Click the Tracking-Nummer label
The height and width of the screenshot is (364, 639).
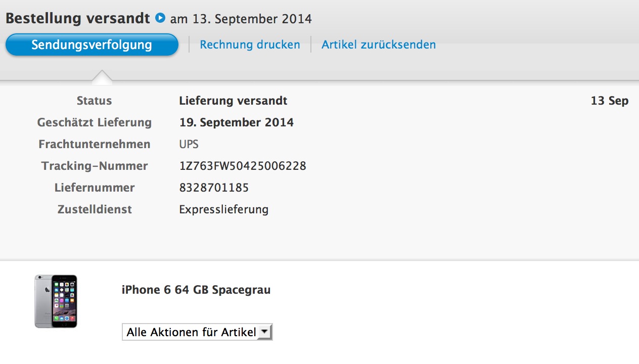pos(95,166)
